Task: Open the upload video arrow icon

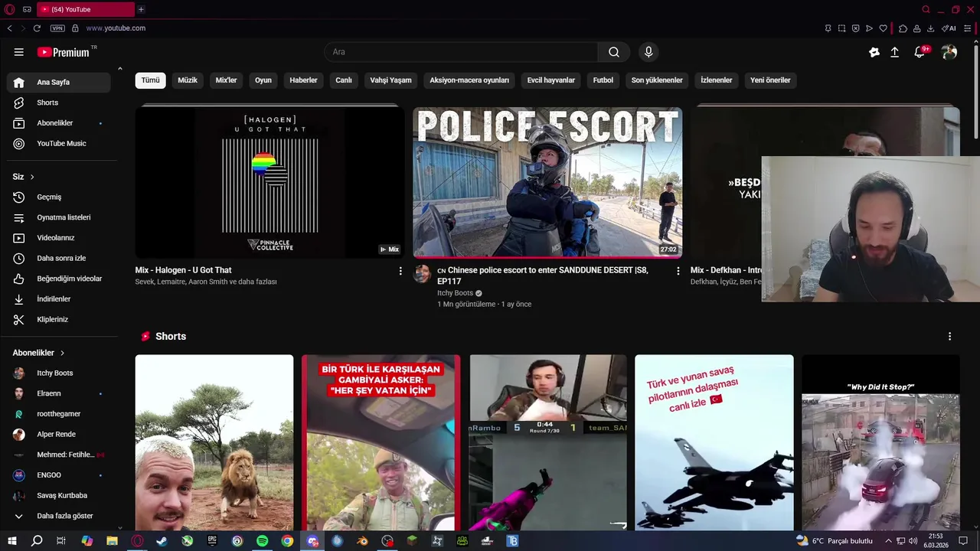Action: [894, 52]
